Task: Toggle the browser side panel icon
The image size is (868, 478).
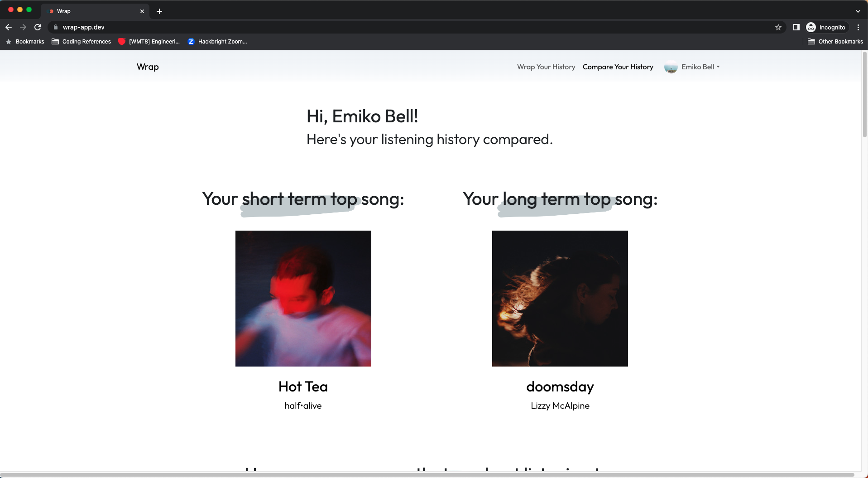Action: click(x=796, y=27)
